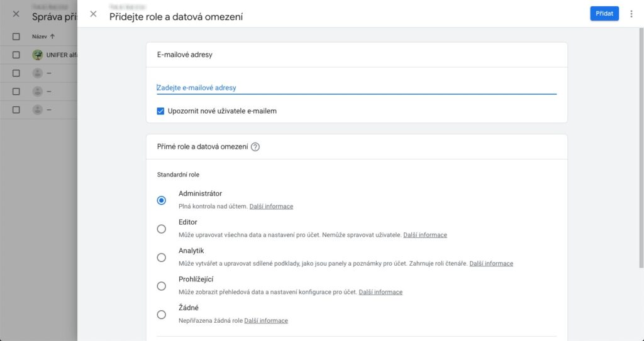644x341 pixels.
Task: Click the help icon beside Přímé role
Action: click(255, 147)
